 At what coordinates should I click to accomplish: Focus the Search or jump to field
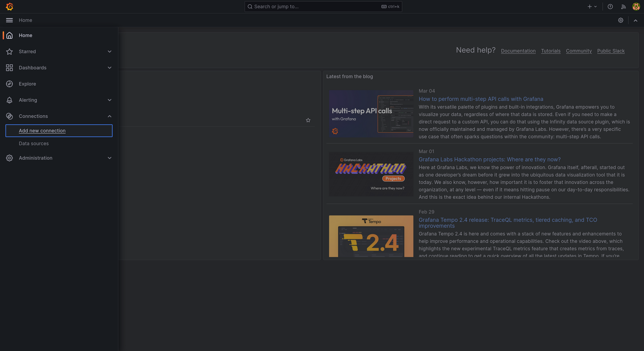(x=323, y=6)
